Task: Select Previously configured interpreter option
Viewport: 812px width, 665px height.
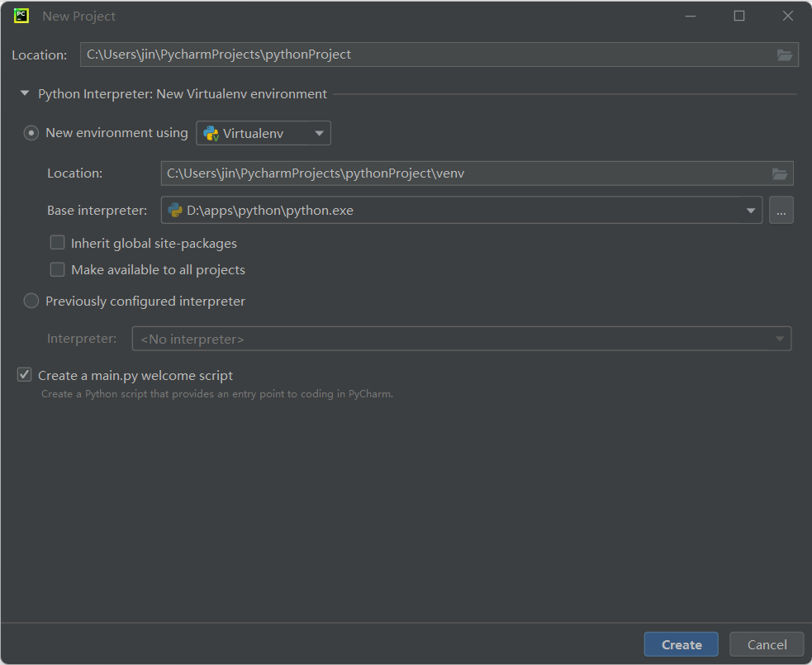Action: (x=31, y=301)
